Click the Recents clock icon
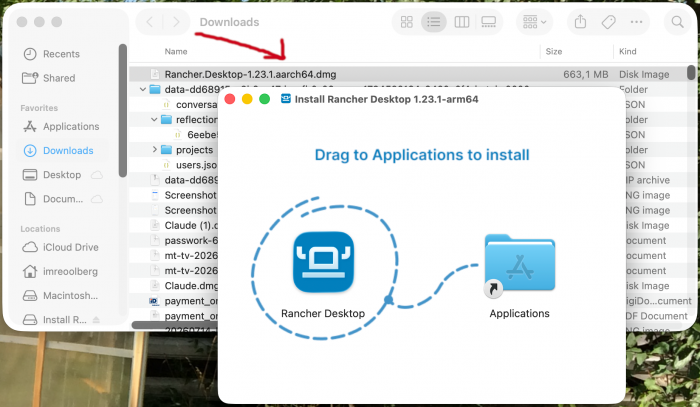The image size is (700, 407). pyautogui.click(x=30, y=54)
